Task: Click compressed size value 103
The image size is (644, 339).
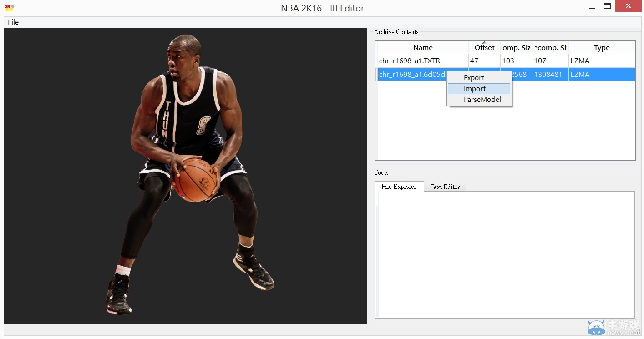Action: tap(508, 61)
